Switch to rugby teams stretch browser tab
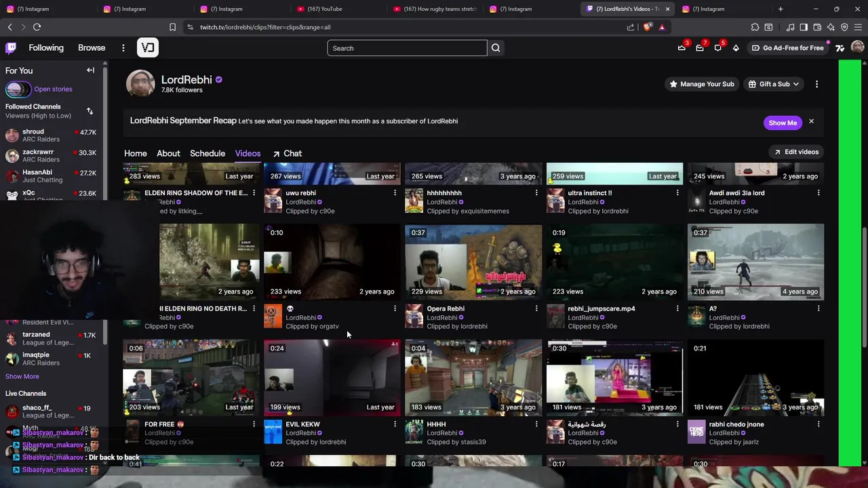The height and width of the screenshot is (488, 868). 434,9
